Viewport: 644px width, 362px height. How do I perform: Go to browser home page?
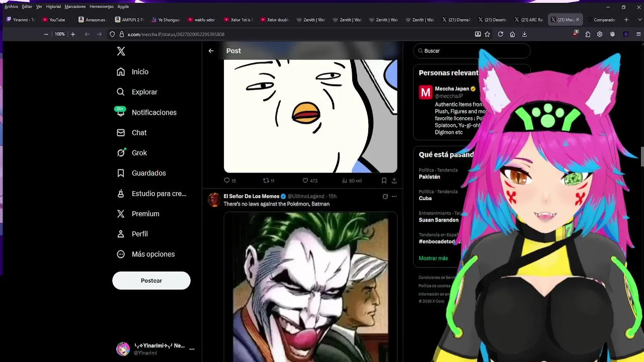[x=512, y=34]
